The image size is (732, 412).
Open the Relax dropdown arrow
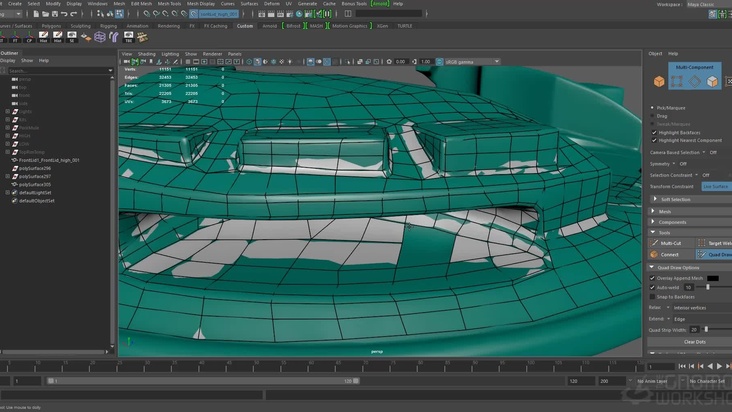click(668, 307)
